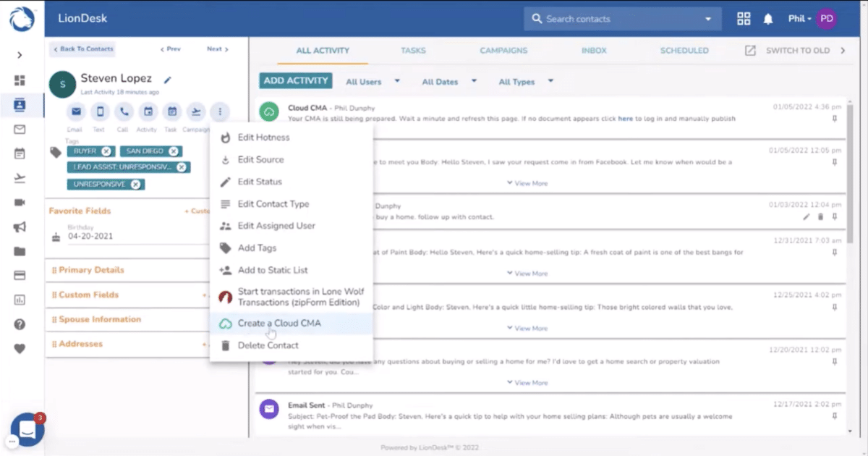Open the apps grid icon in header

click(x=744, y=19)
